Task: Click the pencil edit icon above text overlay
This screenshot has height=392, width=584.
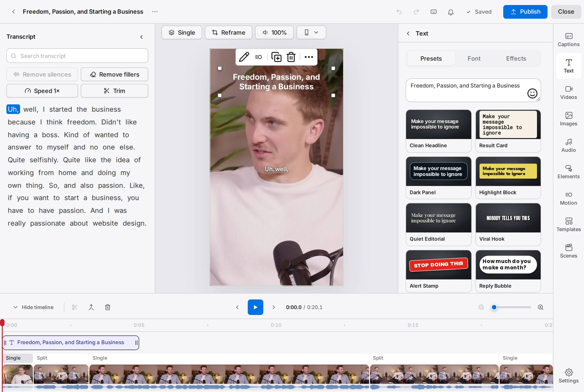Action: point(244,57)
